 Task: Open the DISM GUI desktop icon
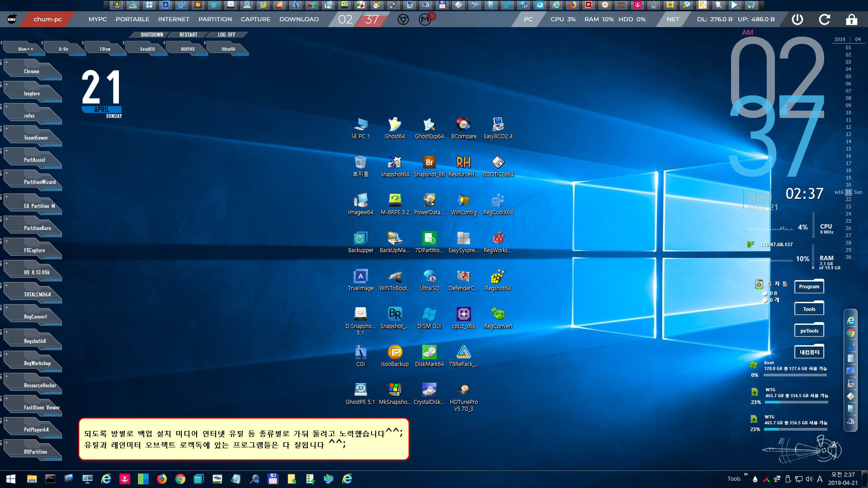click(x=429, y=317)
